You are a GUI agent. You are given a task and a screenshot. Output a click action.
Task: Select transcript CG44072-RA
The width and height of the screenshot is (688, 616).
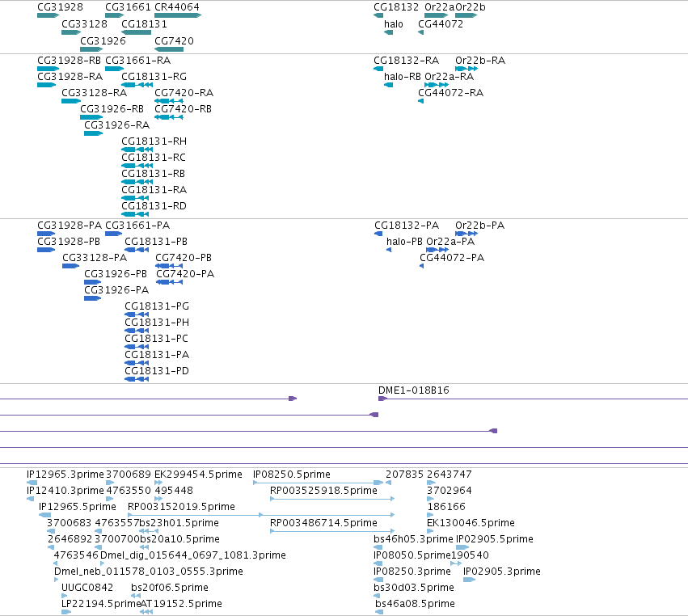click(420, 101)
